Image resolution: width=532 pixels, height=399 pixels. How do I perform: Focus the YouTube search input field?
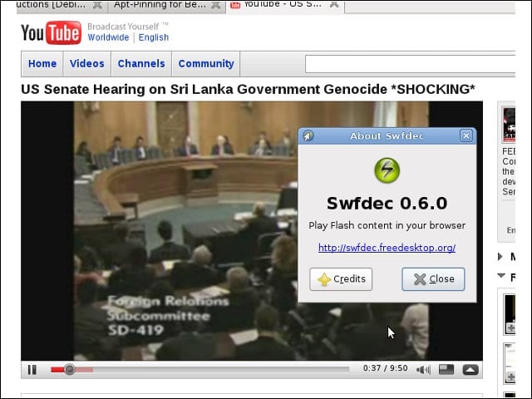410,64
